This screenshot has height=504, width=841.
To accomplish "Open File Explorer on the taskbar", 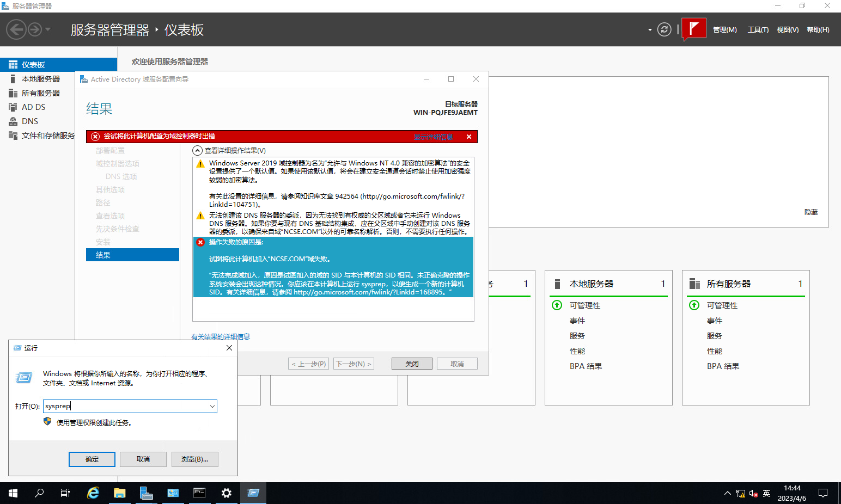I will 119,493.
